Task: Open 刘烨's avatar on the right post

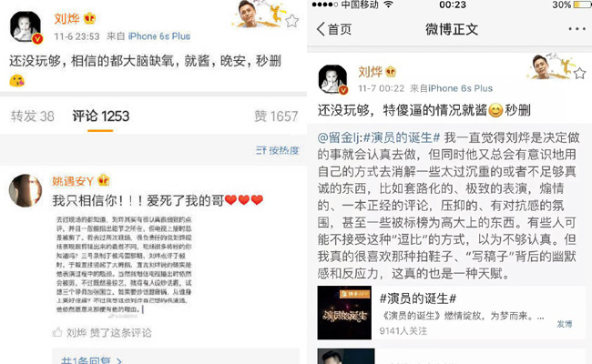Action: (x=332, y=79)
